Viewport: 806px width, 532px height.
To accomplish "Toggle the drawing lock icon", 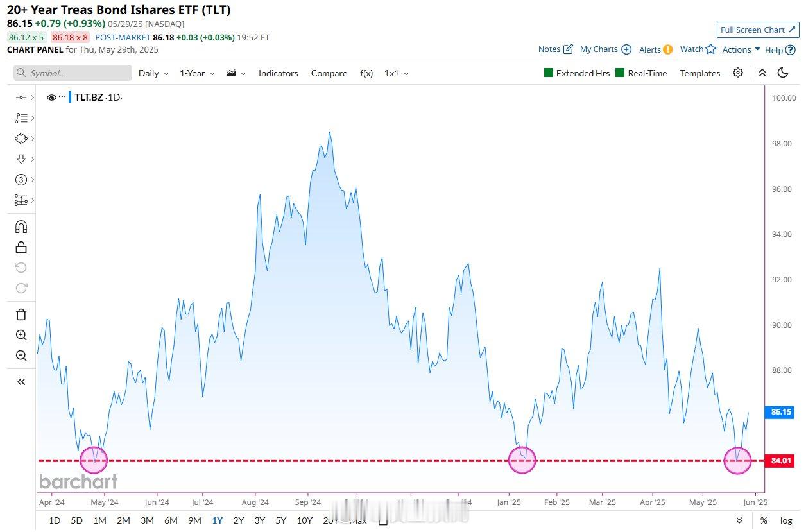I will pyautogui.click(x=21, y=247).
